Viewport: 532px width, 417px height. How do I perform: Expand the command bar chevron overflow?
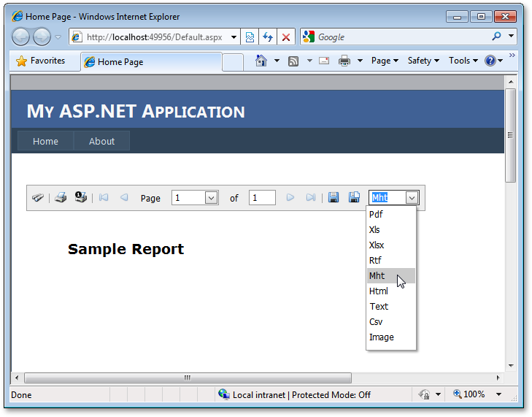512,55
